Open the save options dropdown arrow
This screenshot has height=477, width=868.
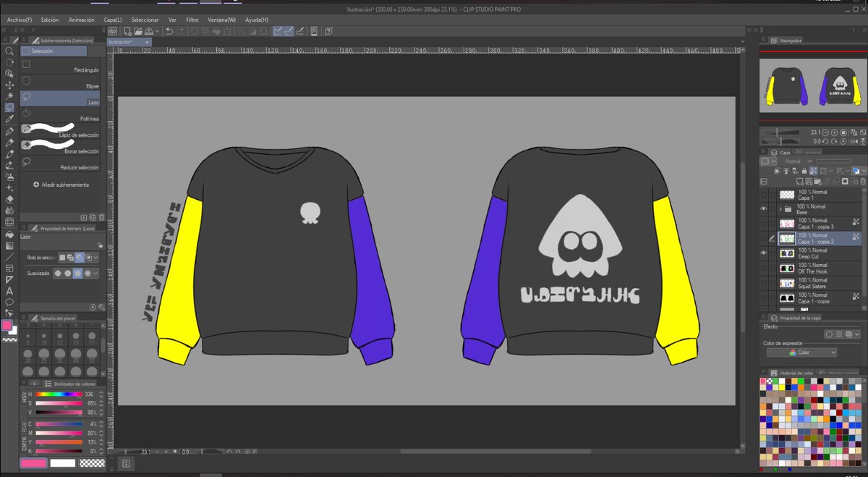[x=156, y=31]
